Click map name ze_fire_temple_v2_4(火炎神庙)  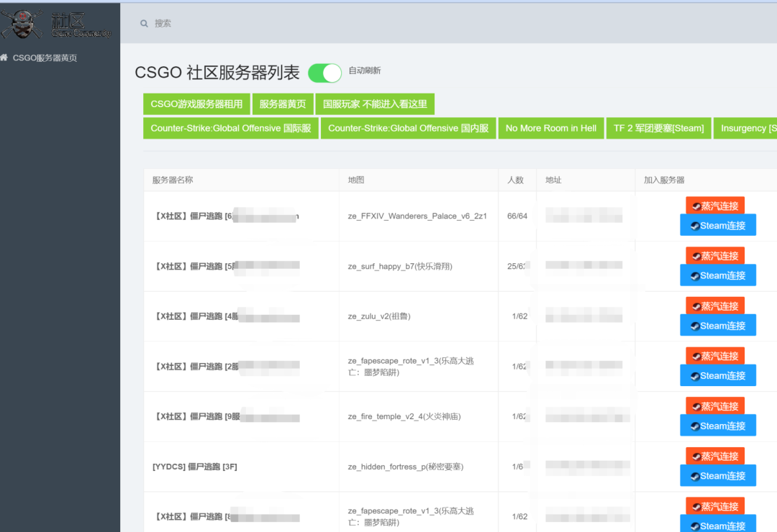pos(404,416)
